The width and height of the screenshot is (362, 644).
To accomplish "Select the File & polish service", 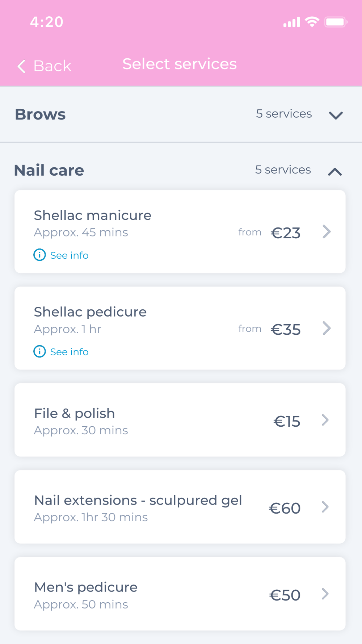I will (75, 414).
